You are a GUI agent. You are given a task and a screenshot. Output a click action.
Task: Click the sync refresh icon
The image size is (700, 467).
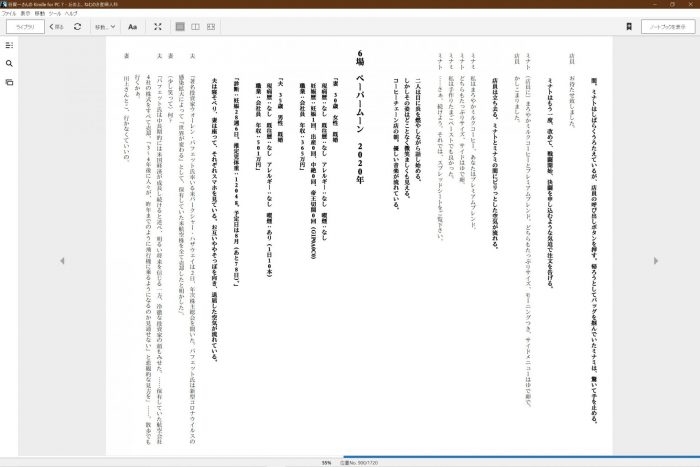click(x=78, y=27)
